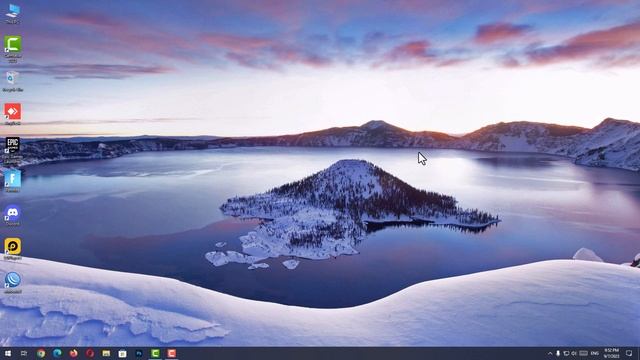Image resolution: width=640 pixels, height=360 pixels.
Task: Show hidden system tray icons
Action: pos(550,353)
